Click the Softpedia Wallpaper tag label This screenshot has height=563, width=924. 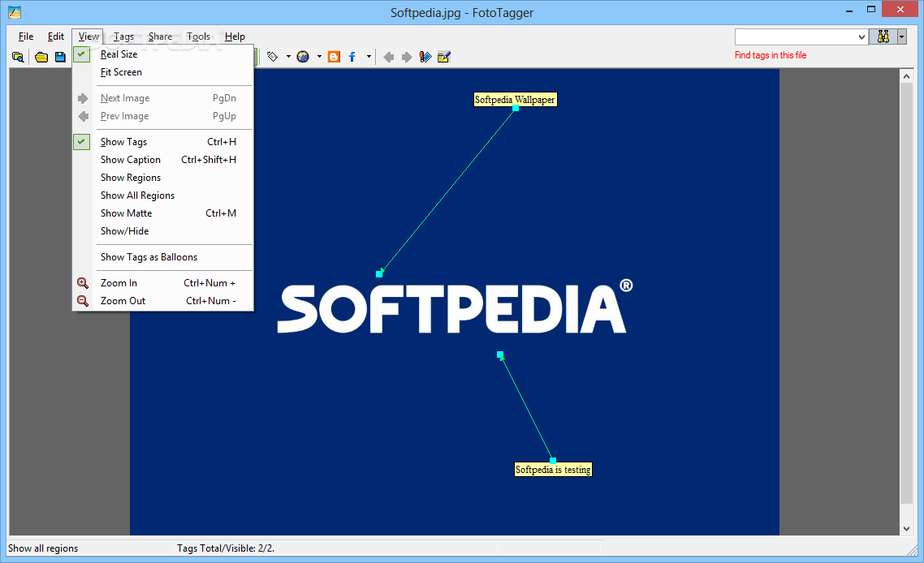tap(515, 100)
